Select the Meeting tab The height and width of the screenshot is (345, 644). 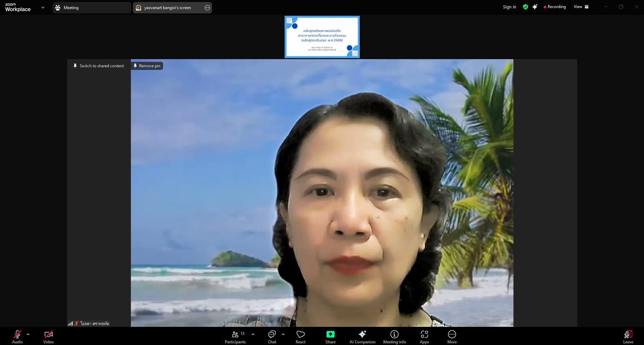click(x=91, y=8)
